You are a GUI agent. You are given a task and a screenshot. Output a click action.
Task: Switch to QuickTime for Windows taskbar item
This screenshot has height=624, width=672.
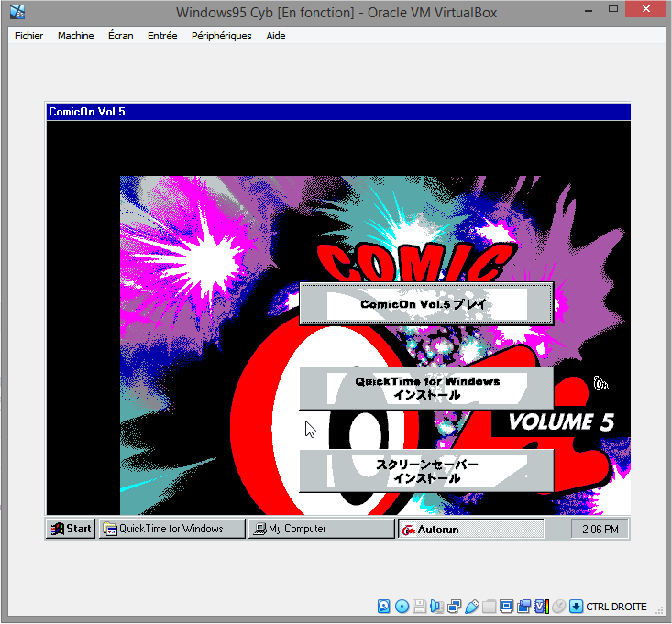point(172,529)
